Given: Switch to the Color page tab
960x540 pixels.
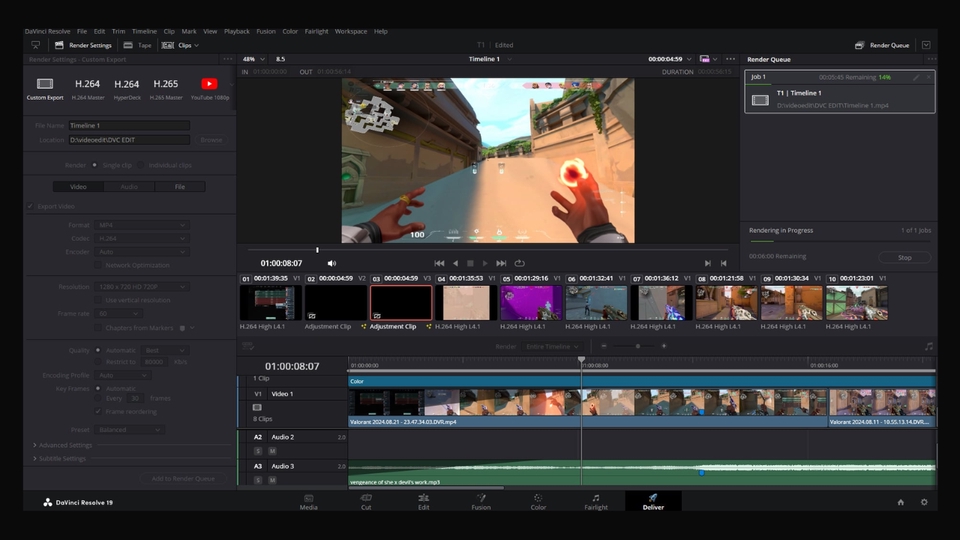Looking at the screenshot, I should [x=538, y=501].
